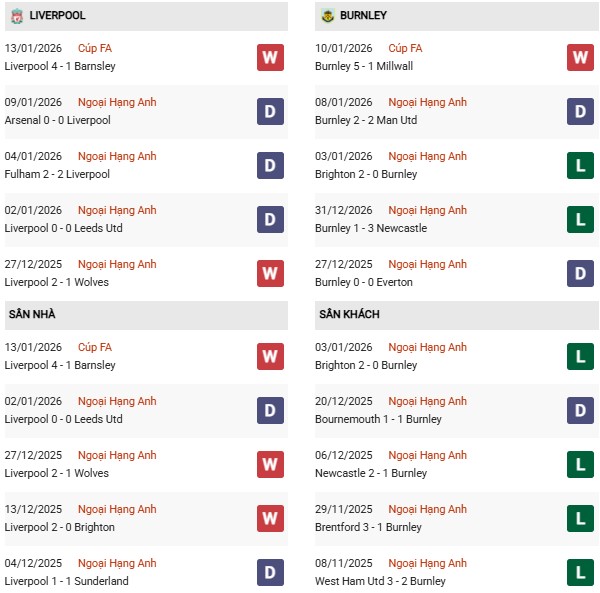Click the W badge for Liverpool 2-0 Brighton

pyautogui.click(x=270, y=518)
